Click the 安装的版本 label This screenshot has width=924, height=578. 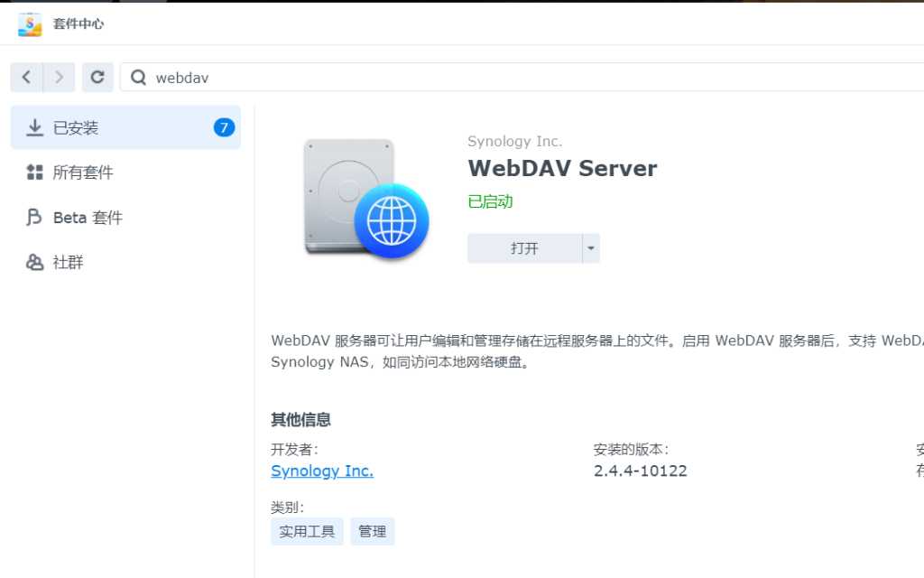coord(631,450)
